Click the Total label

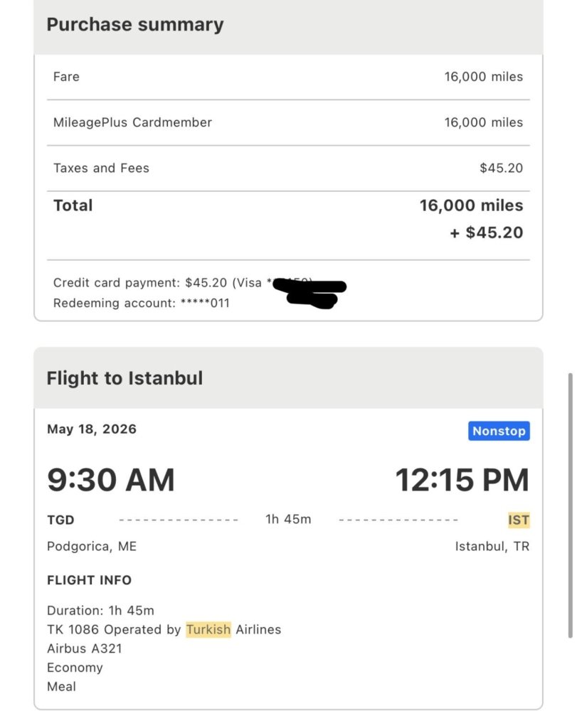(73, 205)
